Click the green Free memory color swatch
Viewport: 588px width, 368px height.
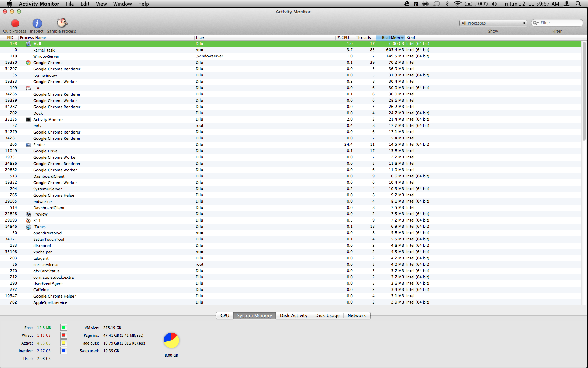[x=64, y=327]
